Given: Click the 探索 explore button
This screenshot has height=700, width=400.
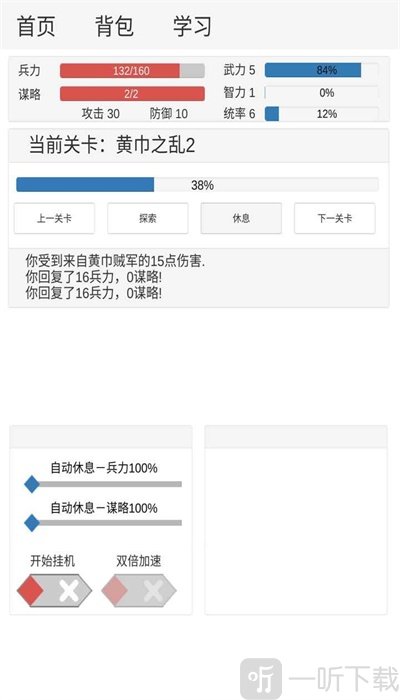Looking at the screenshot, I should (x=147, y=218).
